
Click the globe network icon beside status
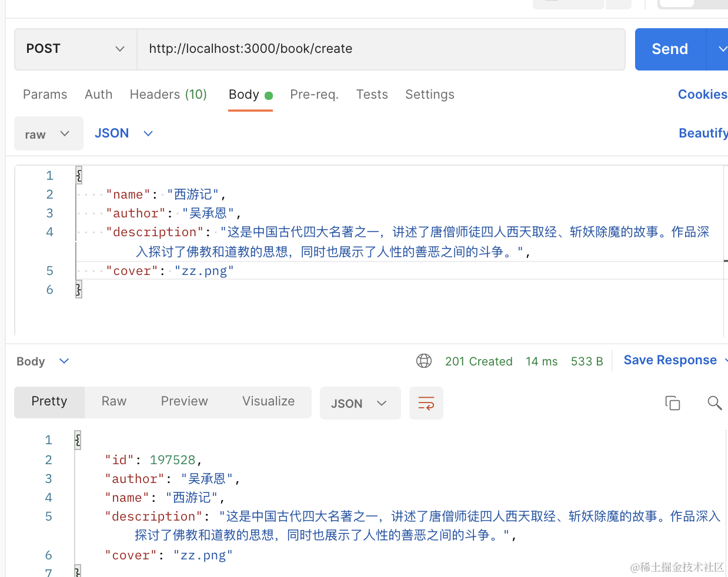click(x=424, y=361)
